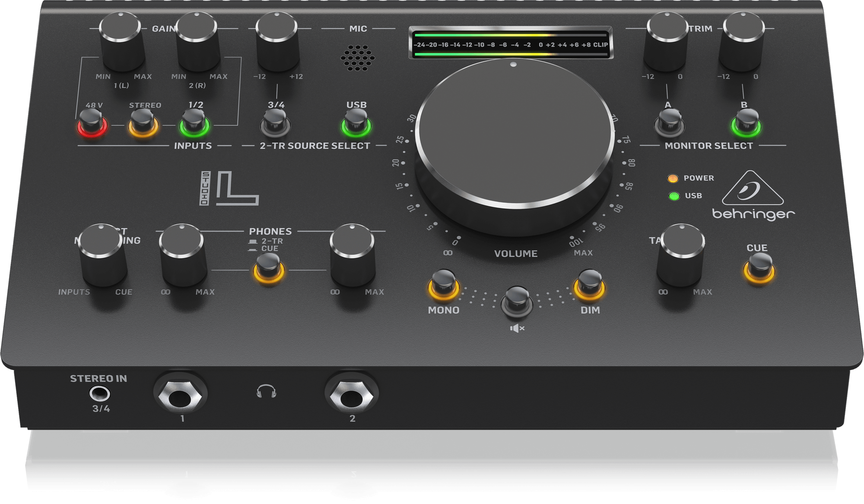The image size is (864, 504).
Task: Click the headphone output 2 jack
Action: pyautogui.click(x=324, y=405)
